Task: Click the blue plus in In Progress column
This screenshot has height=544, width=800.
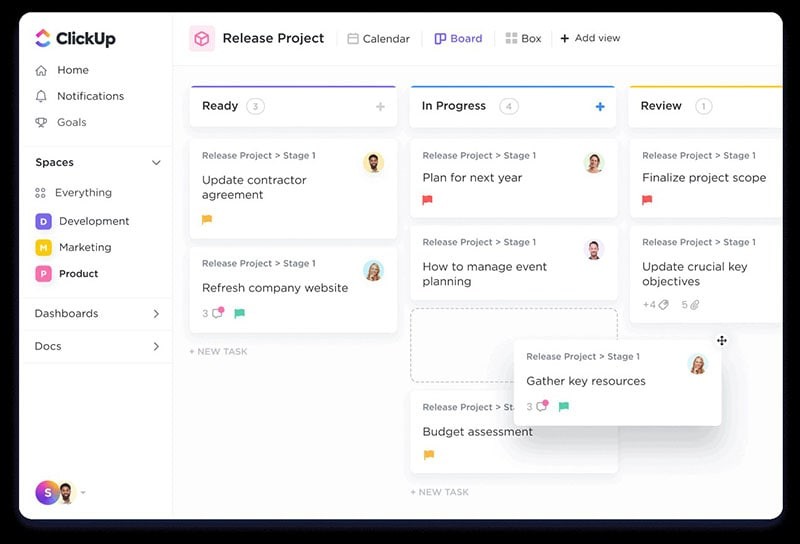Action: [600, 107]
